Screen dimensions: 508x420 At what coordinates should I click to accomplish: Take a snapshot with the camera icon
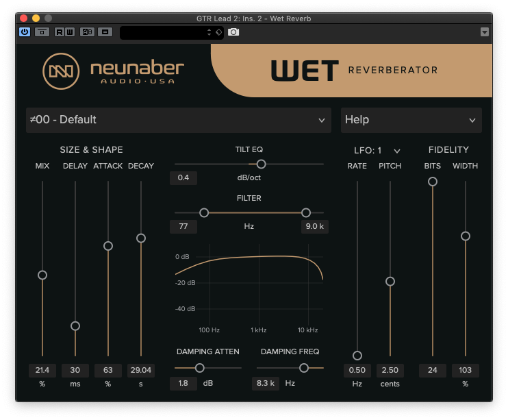pos(233,32)
